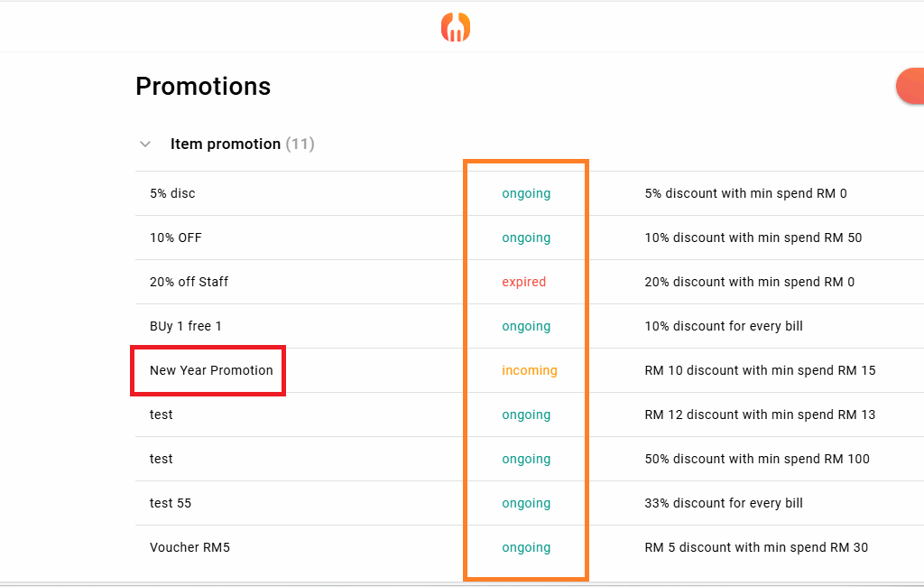Select the 5% disc promotion

172,193
